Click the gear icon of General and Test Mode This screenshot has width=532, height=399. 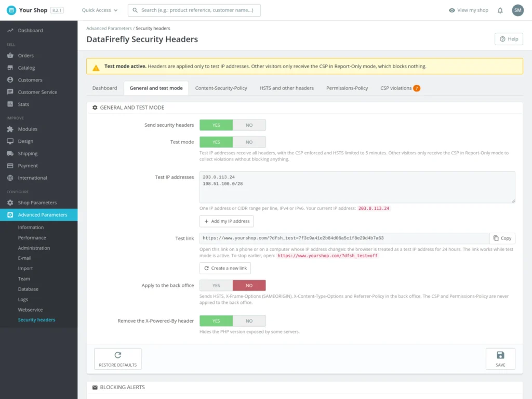tap(95, 108)
